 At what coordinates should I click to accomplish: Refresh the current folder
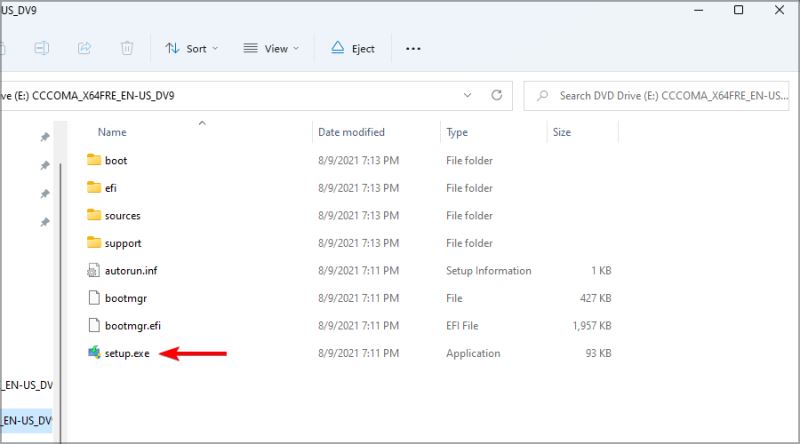(495, 96)
